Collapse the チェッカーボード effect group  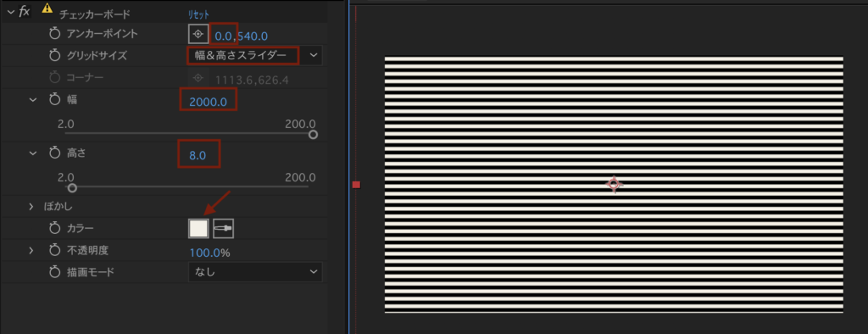click(x=10, y=12)
